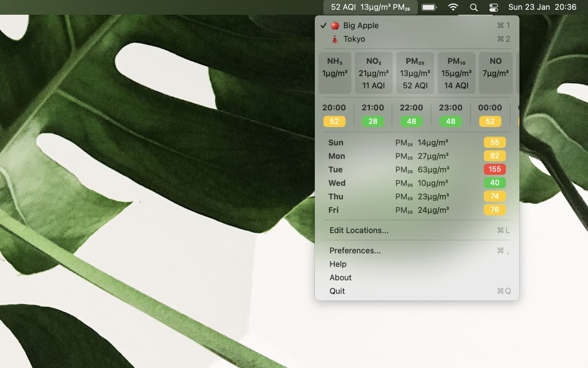Open the Wi-Fi menu bar icon
Image resolution: width=588 pixels, height=368 pixels.
tap(453, 7)
